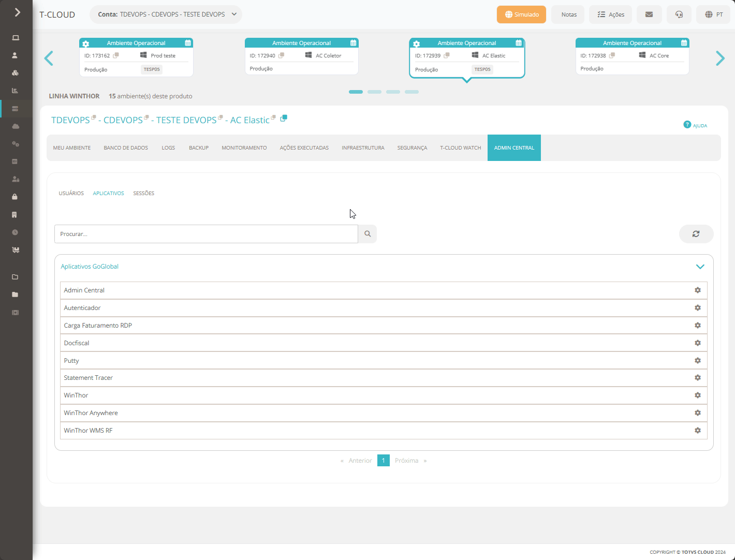This screenshot has width=735, height=560.
Task: Select the AC Coletor environment card
Action: click(x=302, y=56)
